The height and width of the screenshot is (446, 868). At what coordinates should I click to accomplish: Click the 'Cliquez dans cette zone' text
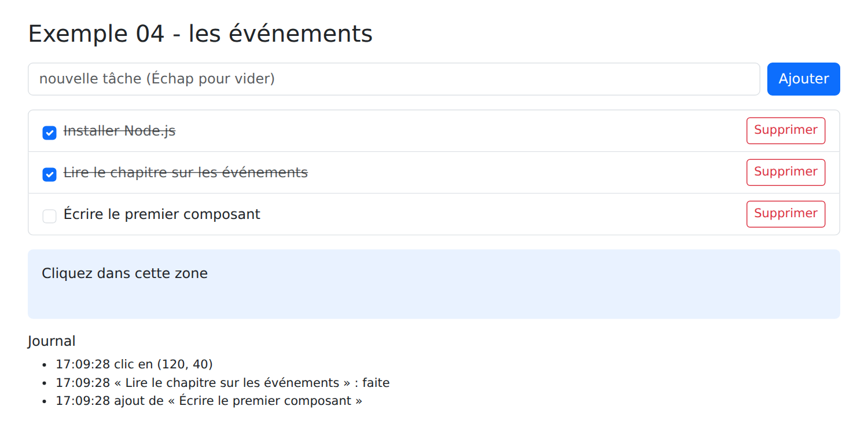click(x=124, y=273)
